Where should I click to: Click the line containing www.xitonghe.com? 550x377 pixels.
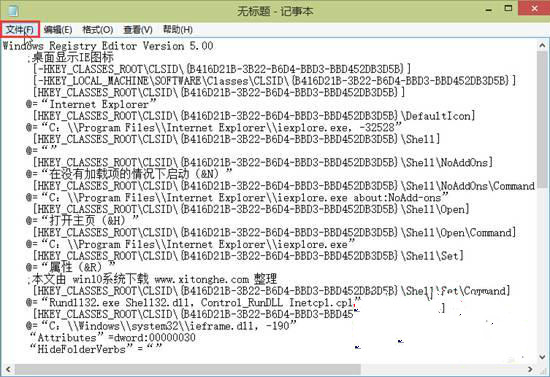coord(152,279)
